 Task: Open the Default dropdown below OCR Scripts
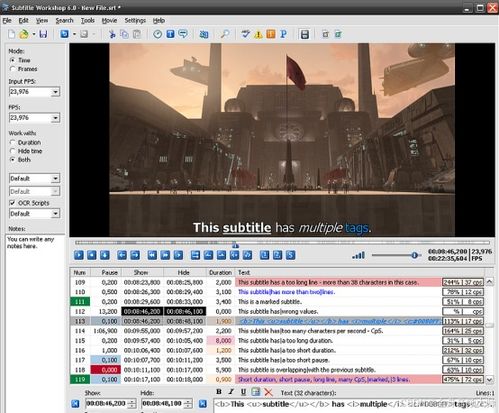pyautogui.click(x=55, y=213)
